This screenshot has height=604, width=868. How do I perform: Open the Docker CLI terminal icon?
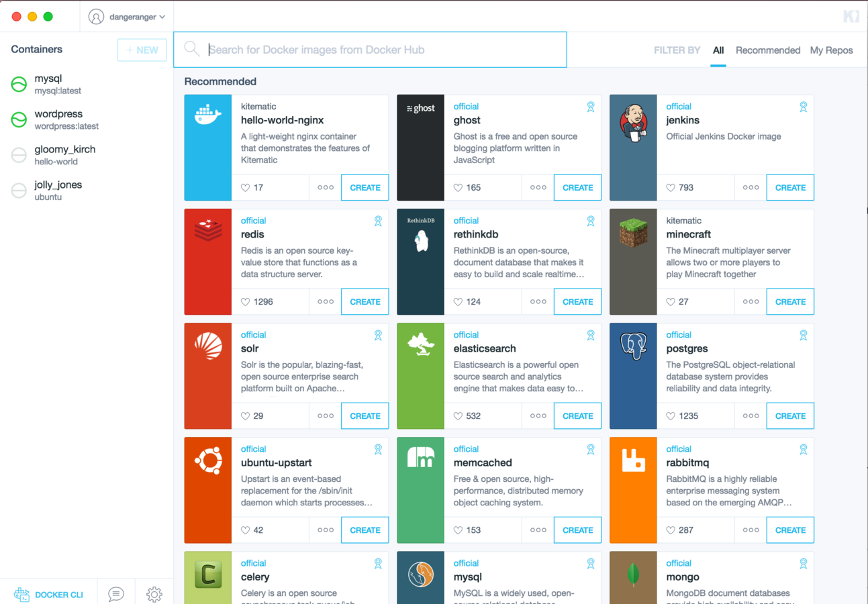click(21, 594)
